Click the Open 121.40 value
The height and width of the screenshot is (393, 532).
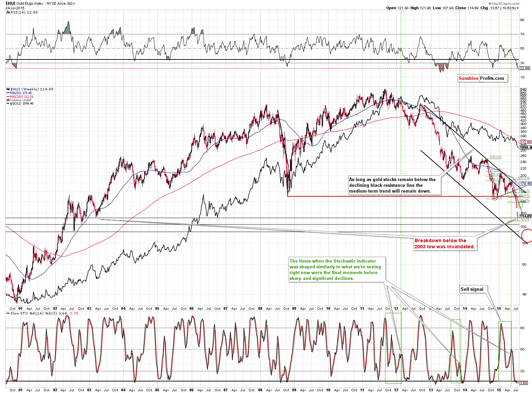(397, 8)
